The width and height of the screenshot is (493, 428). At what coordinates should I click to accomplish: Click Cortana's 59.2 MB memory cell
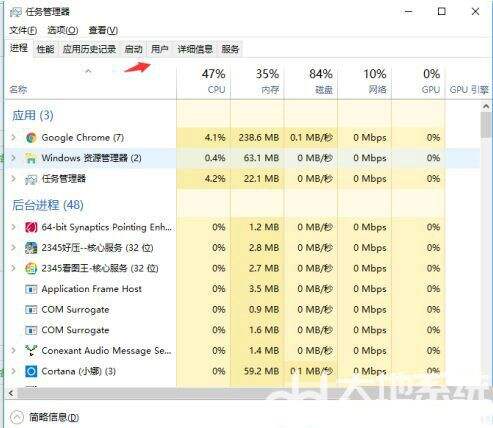pyautogui.click(x=257, y=371)
